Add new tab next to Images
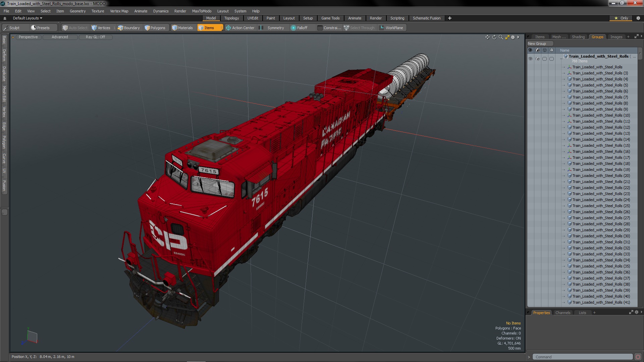This screenshot has width=644, height=362. click(x=628, y=37)
